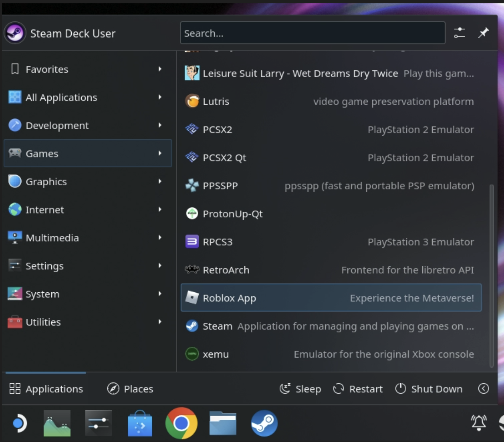Screen dimensions: 504x442
Task: Expand the Multimedia category arrow
Action: pyautogui.click(x=160, y=237)
